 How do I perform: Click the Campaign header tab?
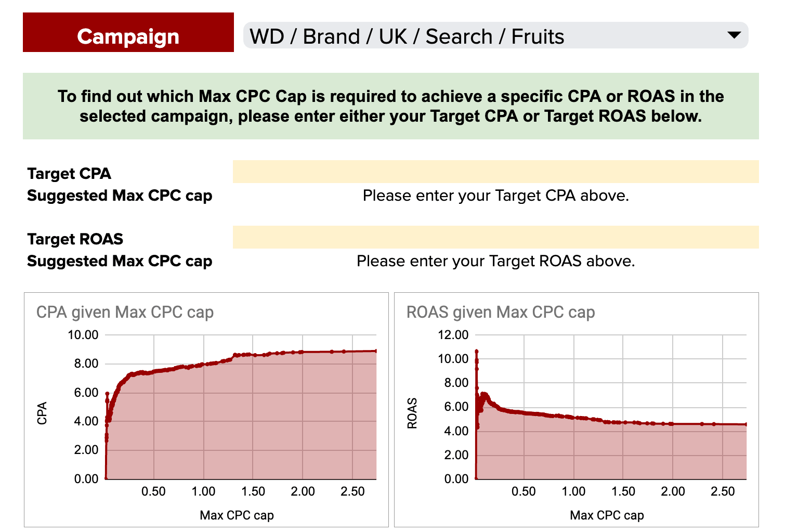[127, 35]
